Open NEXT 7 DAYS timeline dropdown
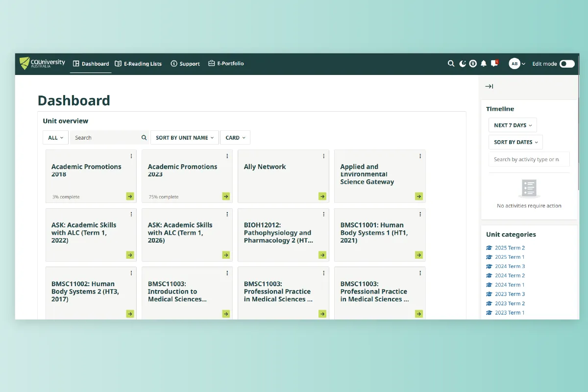Image resolution: width=588 pixels, height=392 pixels. (x=513, y=125)
